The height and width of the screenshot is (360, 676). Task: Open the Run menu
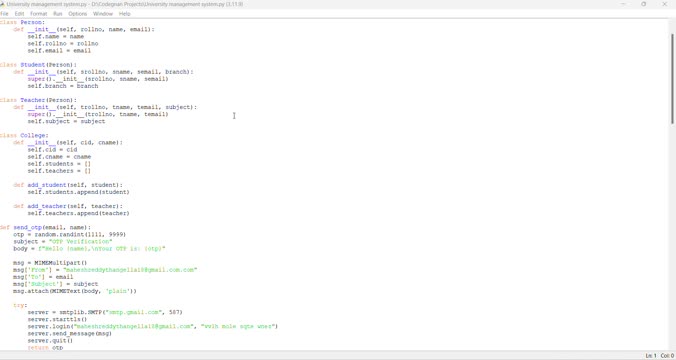pos(58,14)
